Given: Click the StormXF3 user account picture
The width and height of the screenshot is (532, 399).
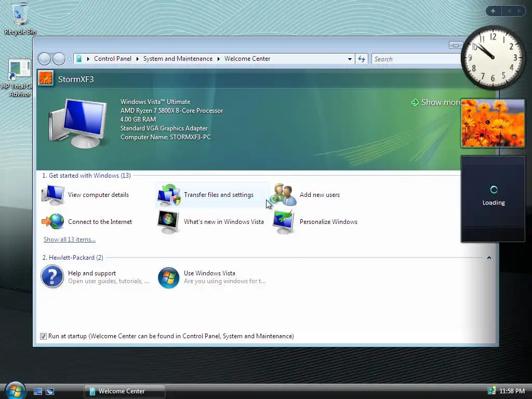Looking at the screenshot, I should 46,78.
